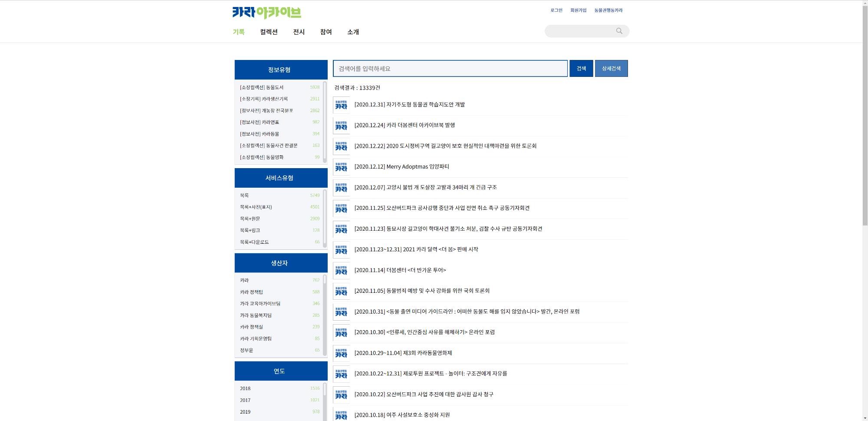
Task: Click the 카라아카이브 logo
Action: coord(266,13)
